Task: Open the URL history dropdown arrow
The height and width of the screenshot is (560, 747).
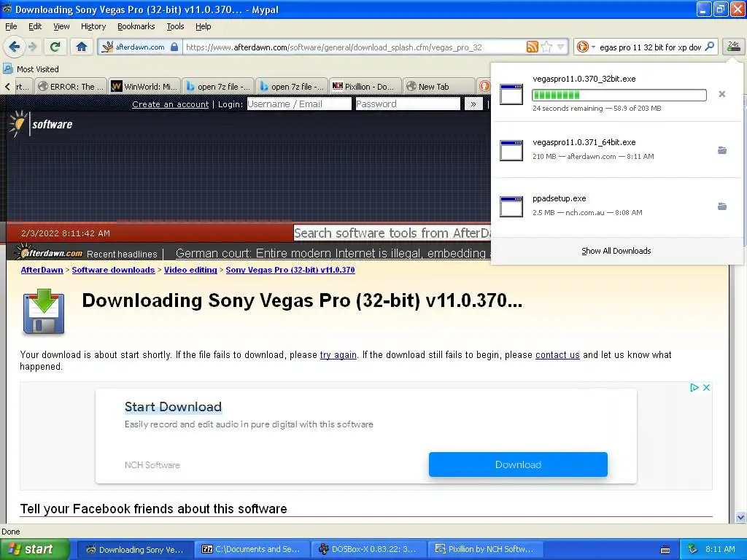Action: click(561, 47)
